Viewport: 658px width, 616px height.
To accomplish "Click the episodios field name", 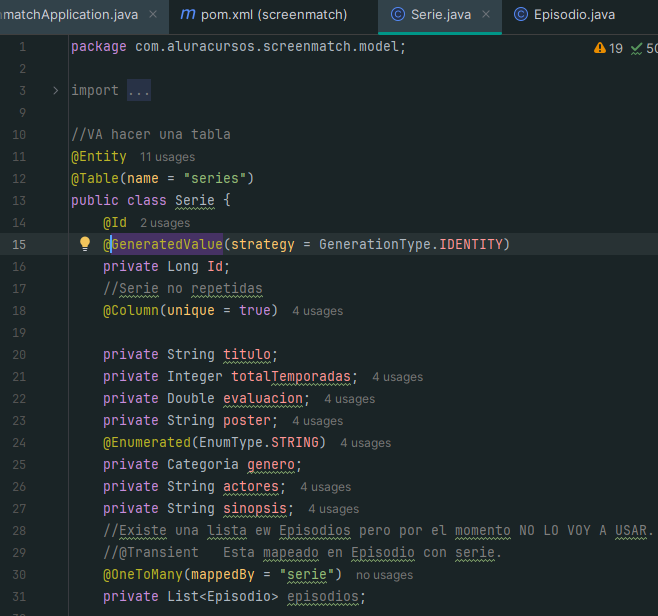I will [323, 596].
